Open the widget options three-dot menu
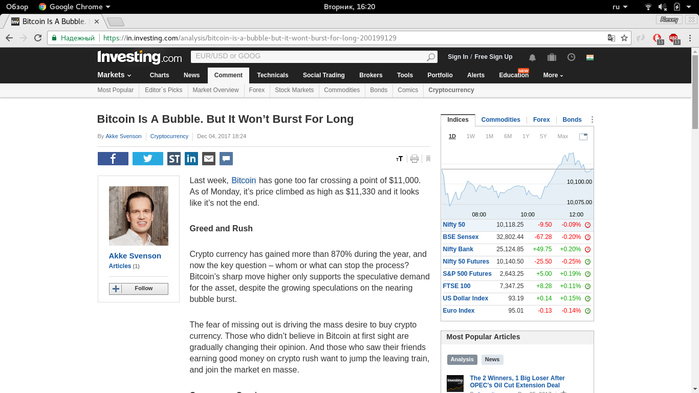 pos(592,119)
